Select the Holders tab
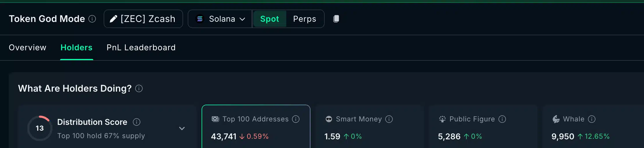Screen dimensions: 644x148 pos(77,47)
